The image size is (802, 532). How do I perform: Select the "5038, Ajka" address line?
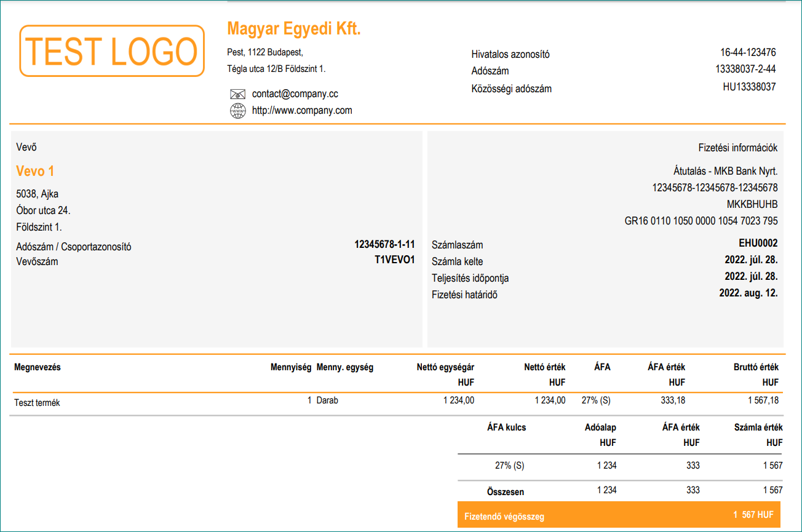38,194
